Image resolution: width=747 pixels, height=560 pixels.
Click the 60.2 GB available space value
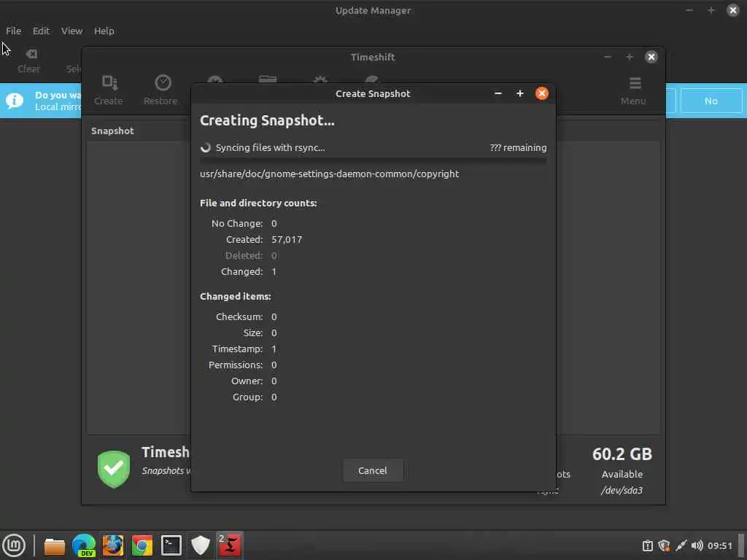coord(622,454)
